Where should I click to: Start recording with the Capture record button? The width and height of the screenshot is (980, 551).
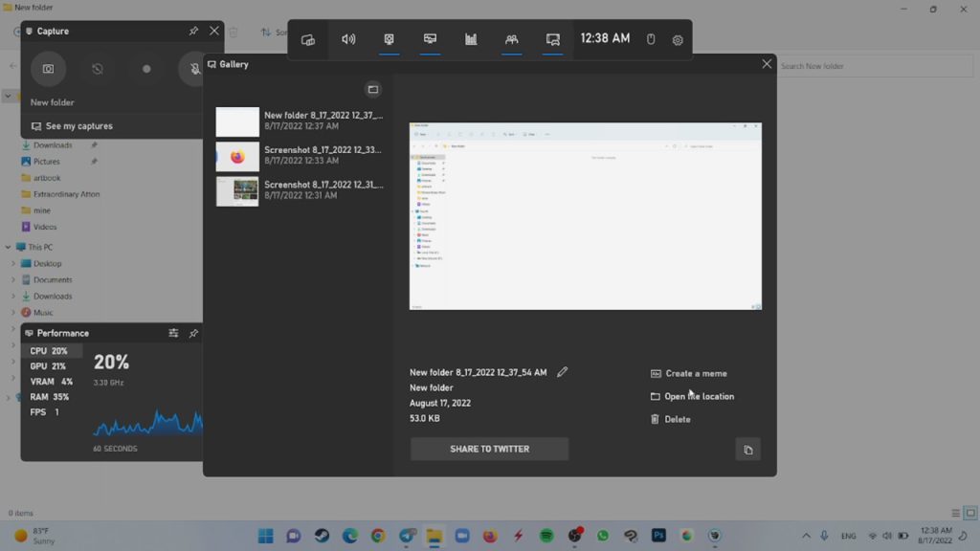coord(146,69)
